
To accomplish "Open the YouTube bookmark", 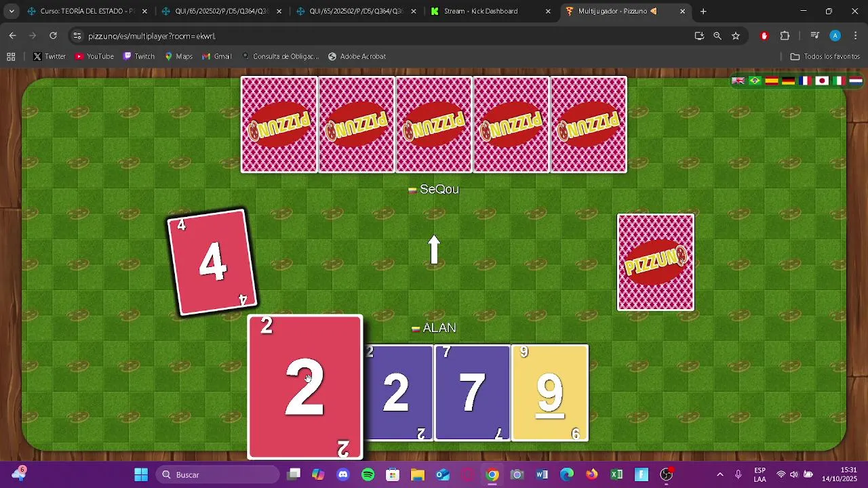I will tap(94, 56).
